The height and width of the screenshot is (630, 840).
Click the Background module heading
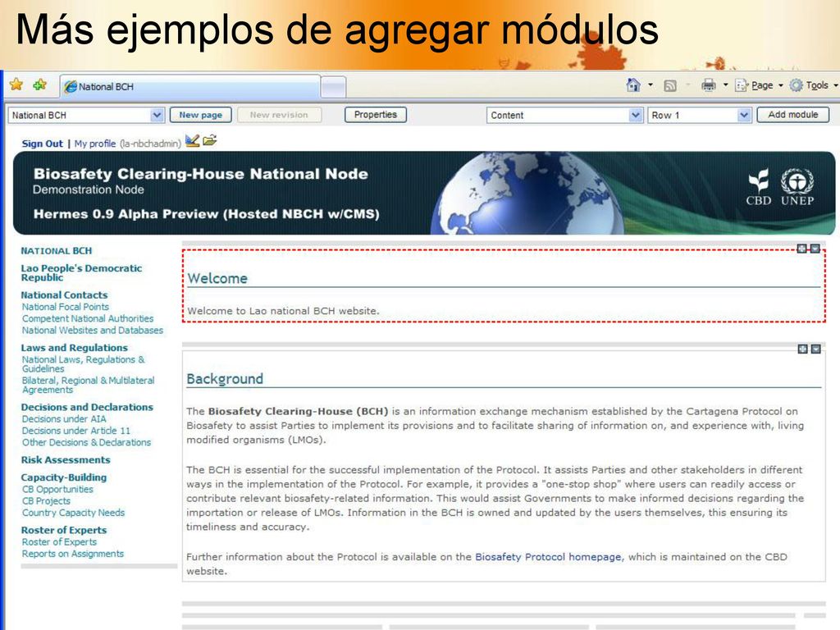pos(225,379)
